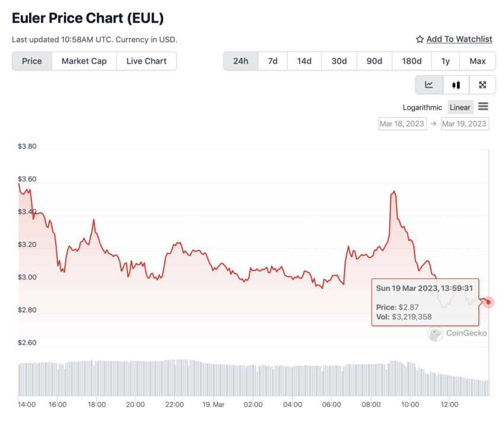
Task: Click the watchlist star icon
Action: (419, 39)
